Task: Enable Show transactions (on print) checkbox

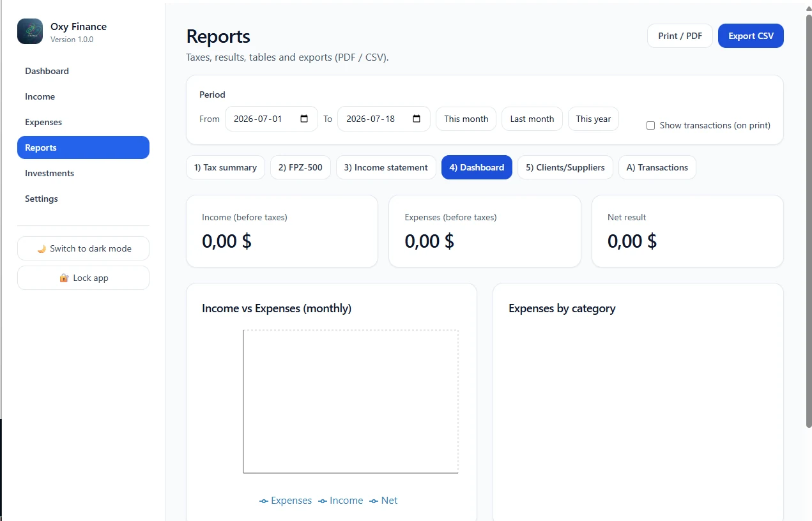Action: (650, 126)
